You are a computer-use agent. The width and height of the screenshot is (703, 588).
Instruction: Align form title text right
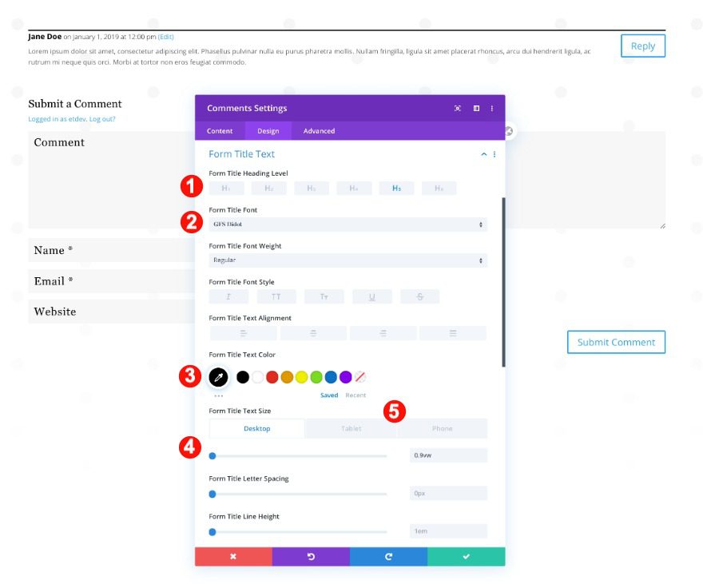click(383, 333)
